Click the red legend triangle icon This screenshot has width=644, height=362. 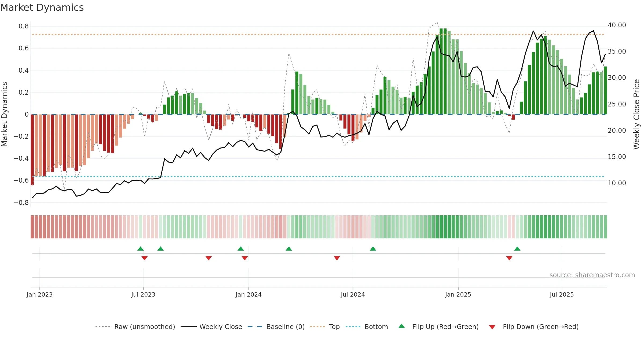[x=492, y=327]
